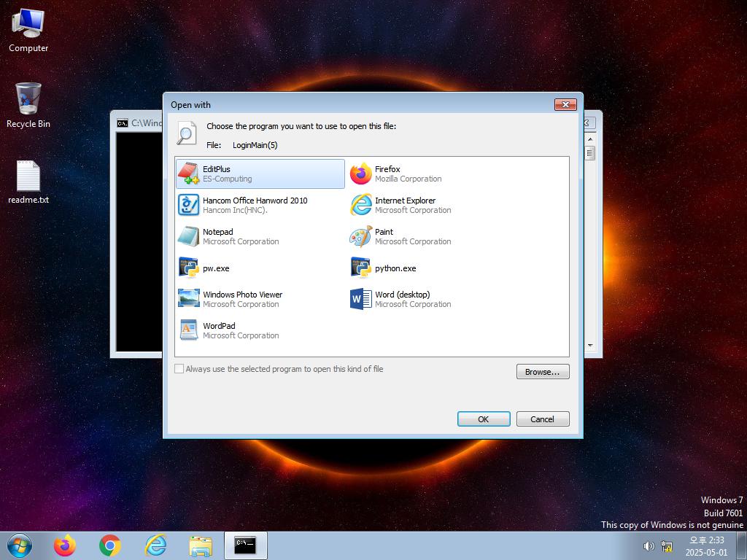Open the taskbar clock showing 2:33
The height and width of the screenshot is (560, 747).
(706, 546)
